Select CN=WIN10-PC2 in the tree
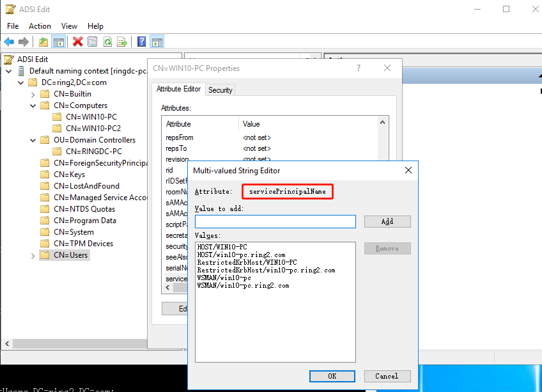542x392 pixels. [x=93, y=129]
